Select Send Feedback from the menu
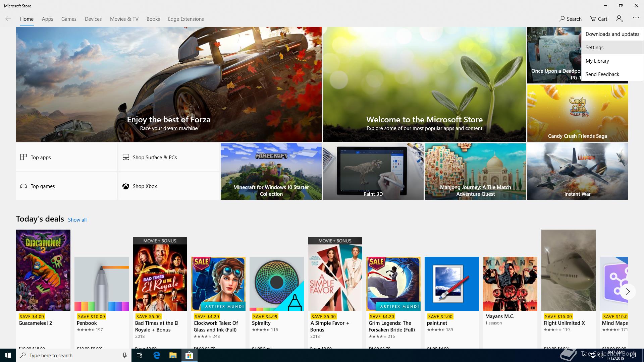This screenshot has width=644, height=362. click(x=612, y=74)
